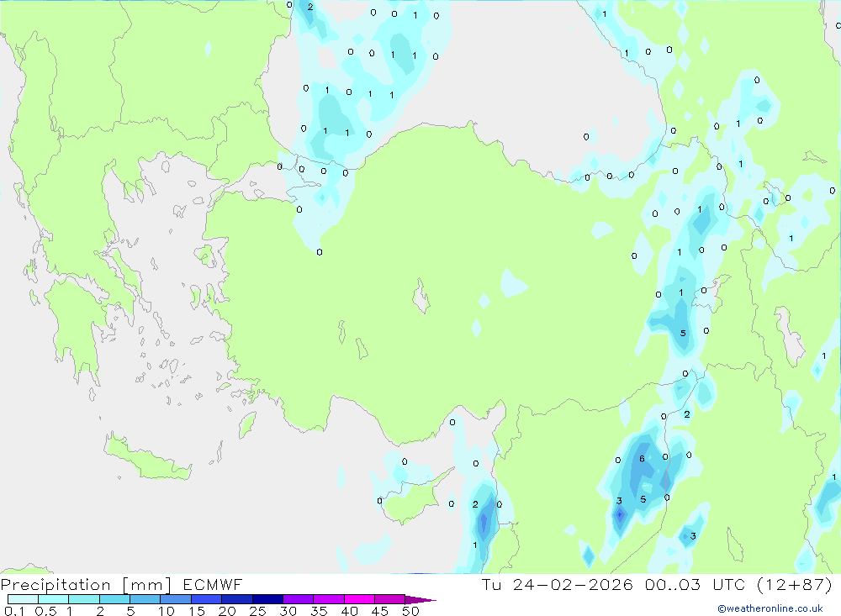841x616 pixels.
Task: Click the 30–35 mm legend color swatch
Action: (299, 599)
